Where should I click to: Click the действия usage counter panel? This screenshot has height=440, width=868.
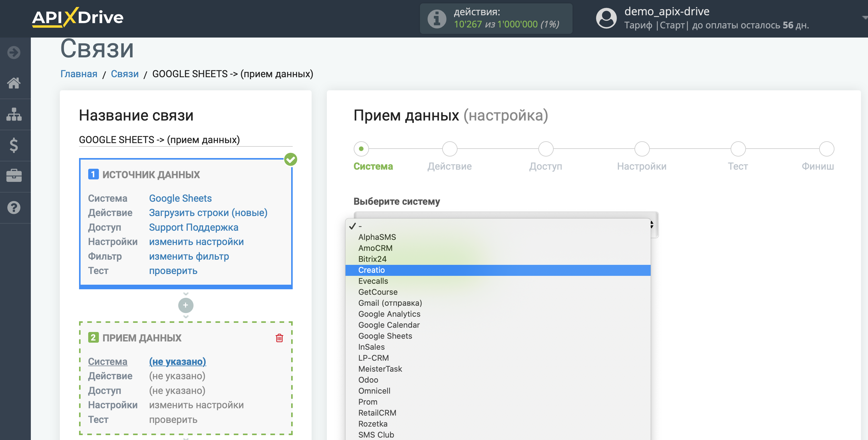(x=496, y=19)
